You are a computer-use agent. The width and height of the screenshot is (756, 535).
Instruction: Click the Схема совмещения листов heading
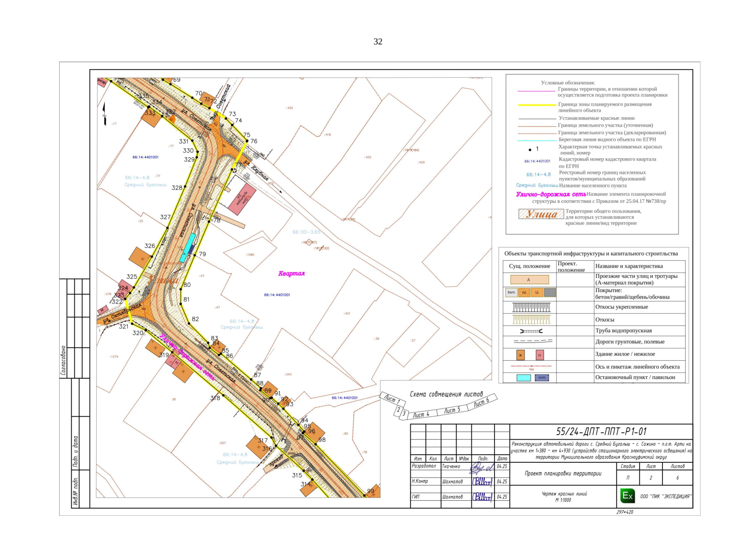tap(446, 394)
